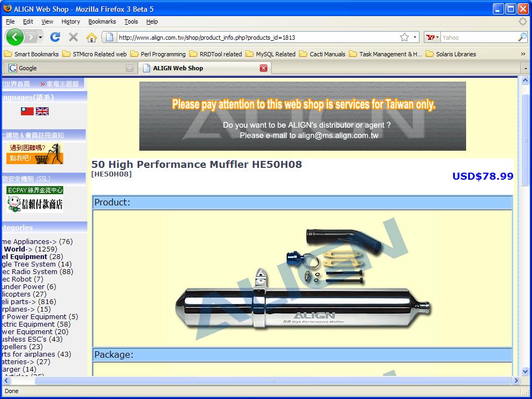Open the History menu
The width and height of the screenshot is (532, 399).
pos(71,21)
